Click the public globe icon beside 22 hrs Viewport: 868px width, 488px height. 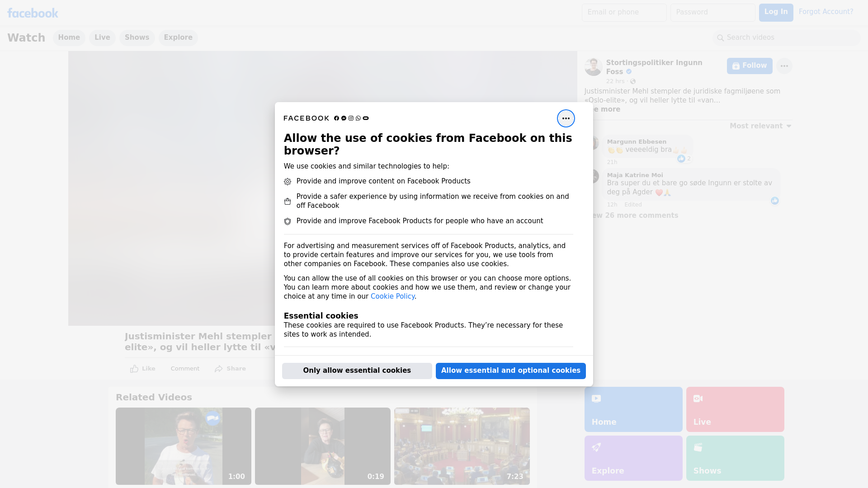click(x=633, y=81)
